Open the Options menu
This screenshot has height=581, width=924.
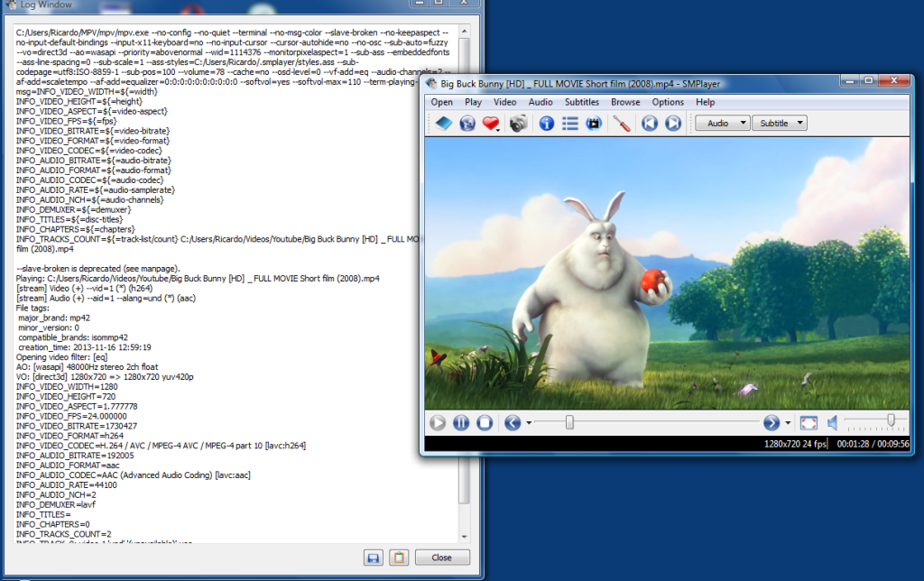(668, 102)
